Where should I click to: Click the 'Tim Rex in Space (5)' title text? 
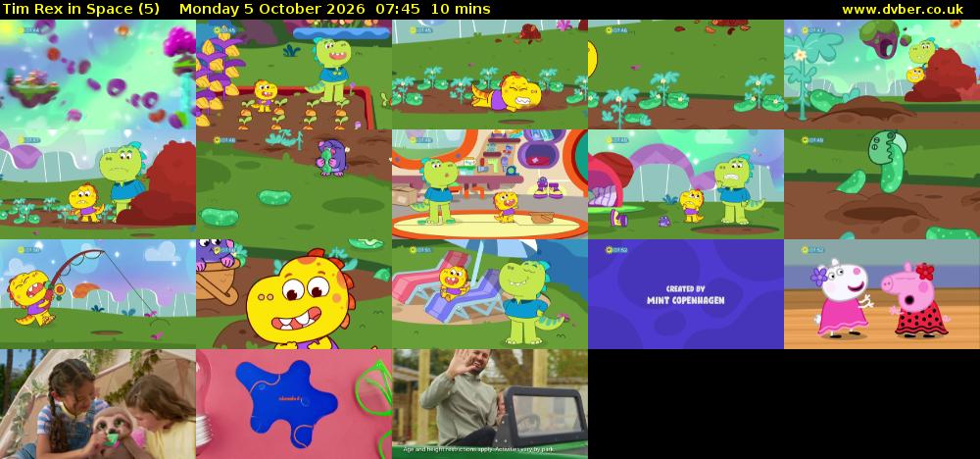pyautogui.click(x=80, y=9)
